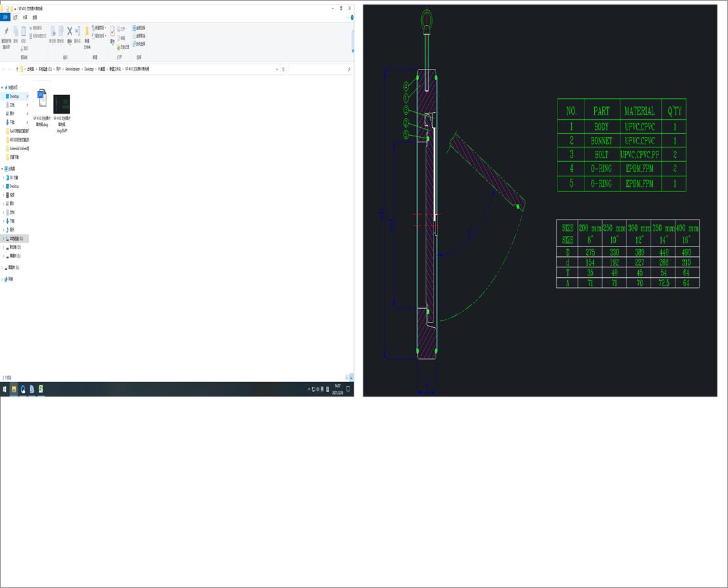Screen dimensions: 728x588
Task: Select the VP 410 BMP file thumbnail
Action: coord(61,105)
